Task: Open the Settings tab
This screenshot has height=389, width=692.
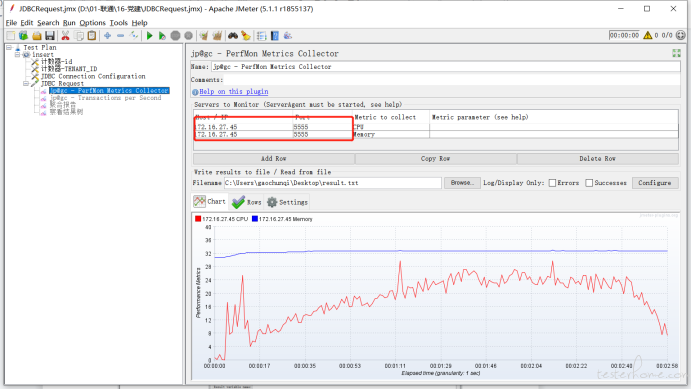Action: (287, 202)
